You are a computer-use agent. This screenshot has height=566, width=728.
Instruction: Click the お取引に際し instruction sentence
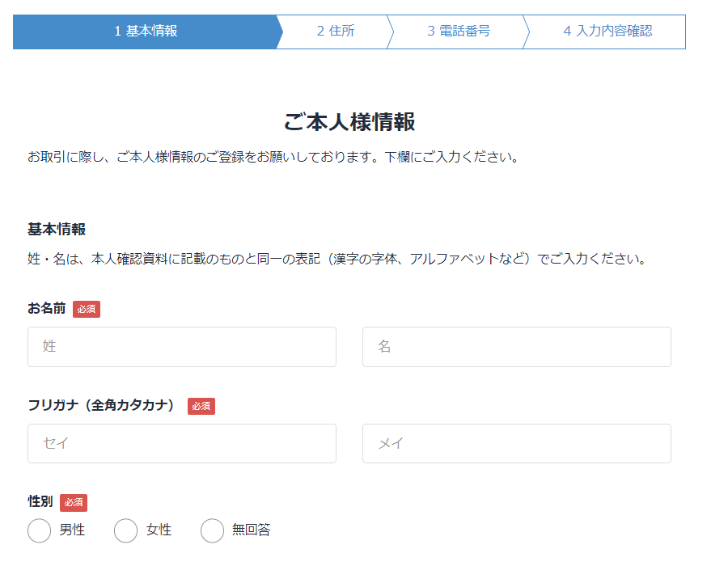273,157
